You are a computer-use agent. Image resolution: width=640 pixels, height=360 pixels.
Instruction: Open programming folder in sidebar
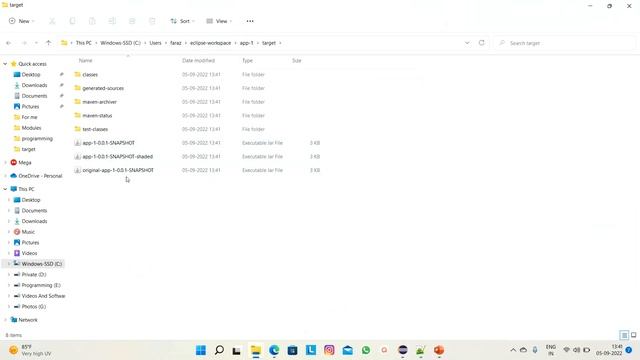pos(37,139)
